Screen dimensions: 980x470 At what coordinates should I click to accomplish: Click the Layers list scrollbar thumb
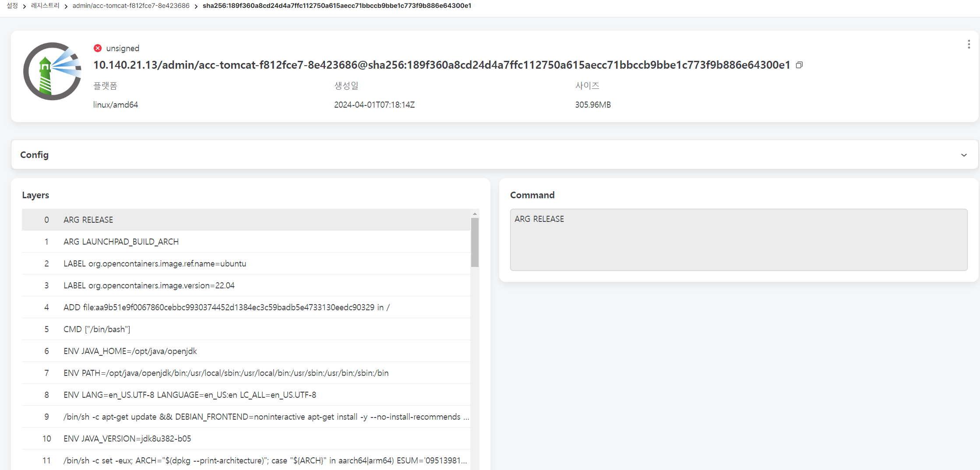click(x=475, y=242)
